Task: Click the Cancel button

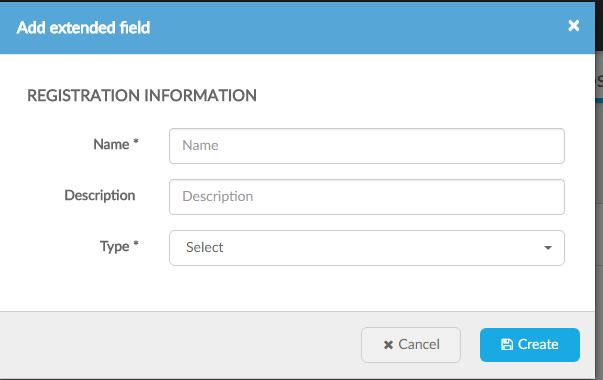Action: (x=411, y=345)
